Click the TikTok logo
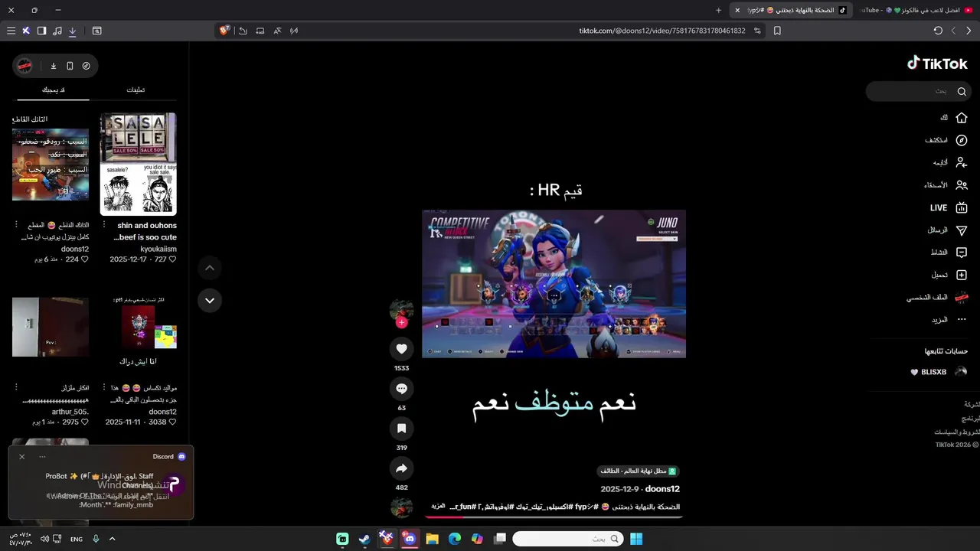Viewport: 980px width, 551px height. coord(938,64)
